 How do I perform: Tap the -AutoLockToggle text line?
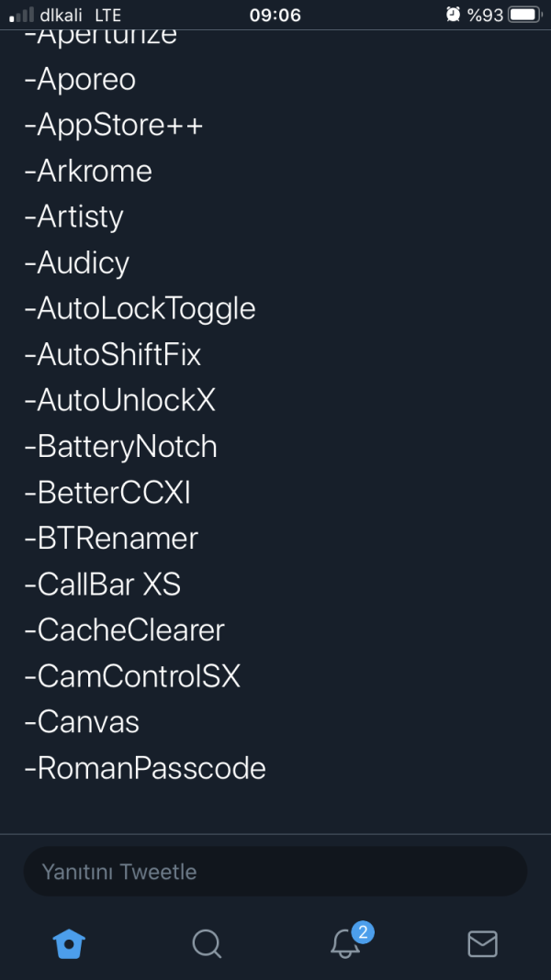click(x=140, y=308)
